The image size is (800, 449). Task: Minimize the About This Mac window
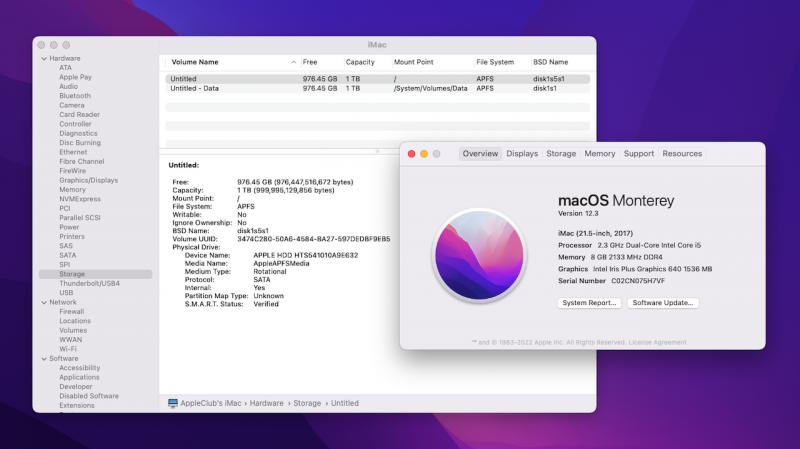(424, 154)
